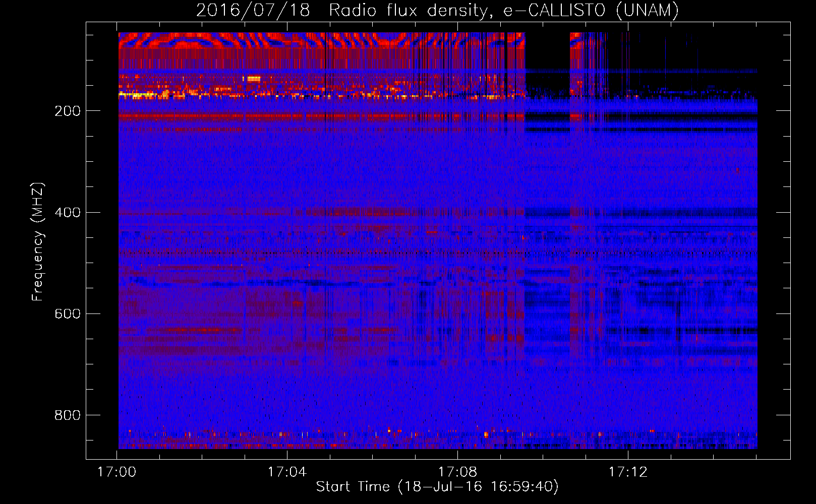This screenshot has width=816, height=504.
Task: Click the "Start Time (18-Jul-16 16:59:40)" label
Action: pyautogui.click(x=437, y=487)
